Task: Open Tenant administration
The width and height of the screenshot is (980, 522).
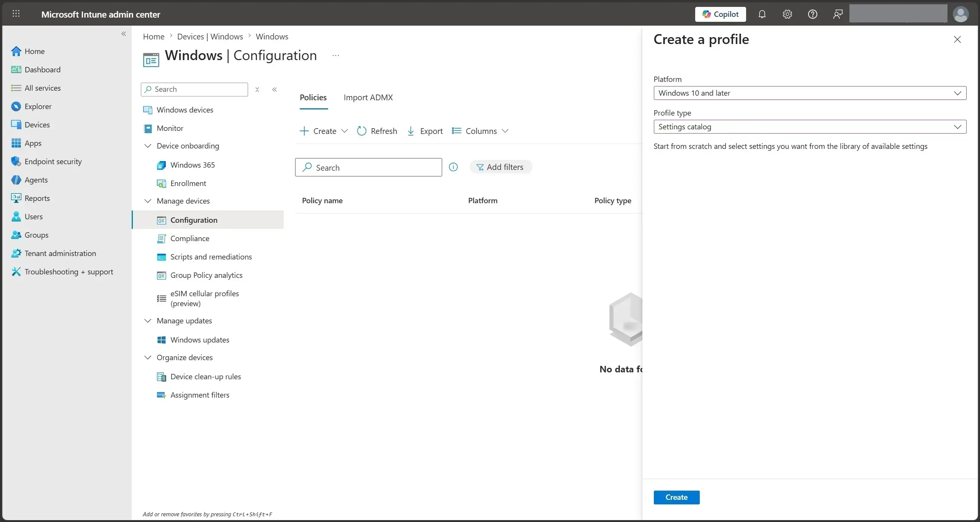Action: (60, 253)
